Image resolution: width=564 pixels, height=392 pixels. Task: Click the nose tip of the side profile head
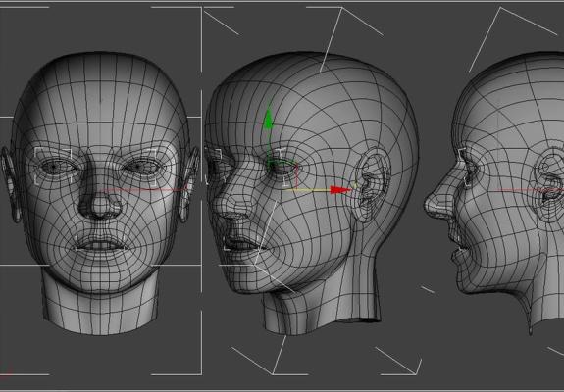click(431, 206)
